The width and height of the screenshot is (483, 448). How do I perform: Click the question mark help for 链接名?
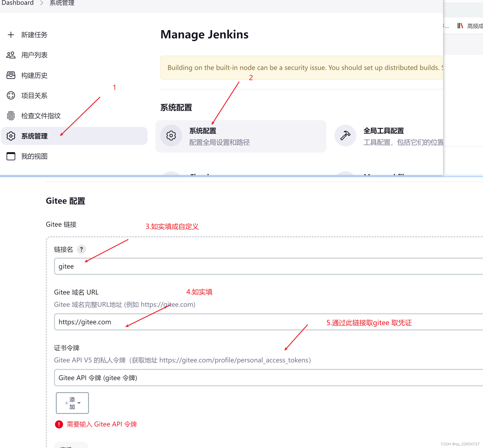pos(81,249)
